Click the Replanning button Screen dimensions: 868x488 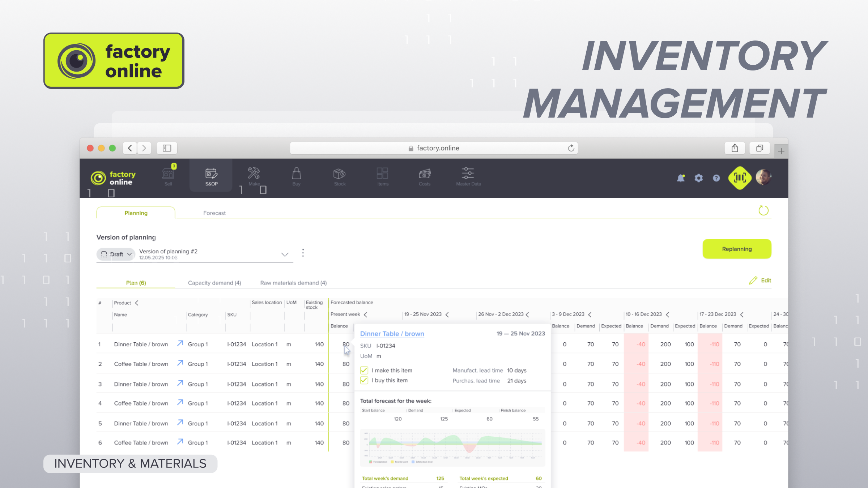[x=737, y=249]
